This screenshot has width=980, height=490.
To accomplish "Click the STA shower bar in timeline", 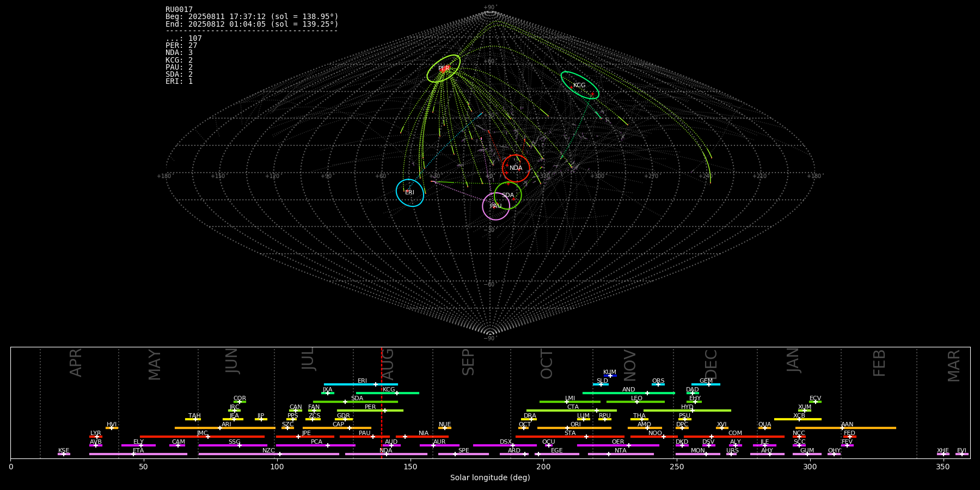I will point(570,437).
